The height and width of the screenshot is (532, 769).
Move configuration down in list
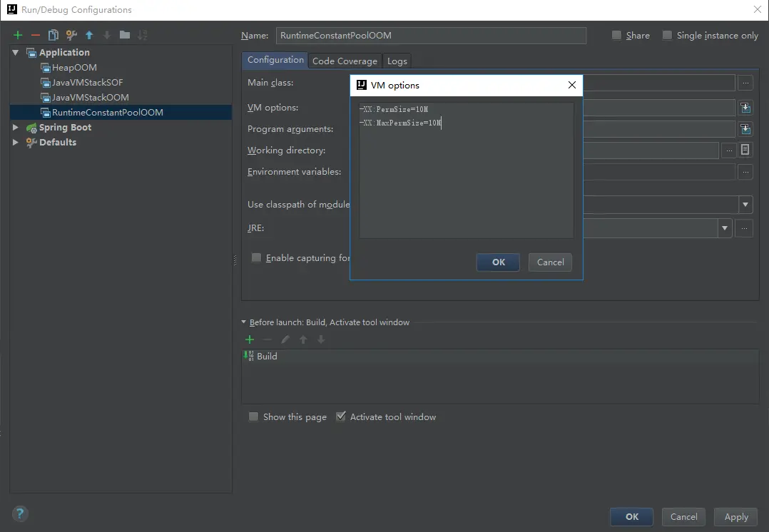(107, 35)
